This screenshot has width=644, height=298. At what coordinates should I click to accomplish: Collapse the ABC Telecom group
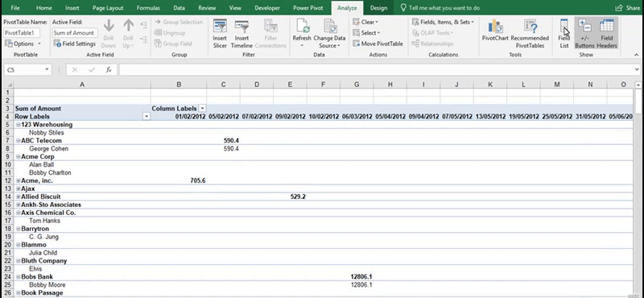click(x=18, y=141)
